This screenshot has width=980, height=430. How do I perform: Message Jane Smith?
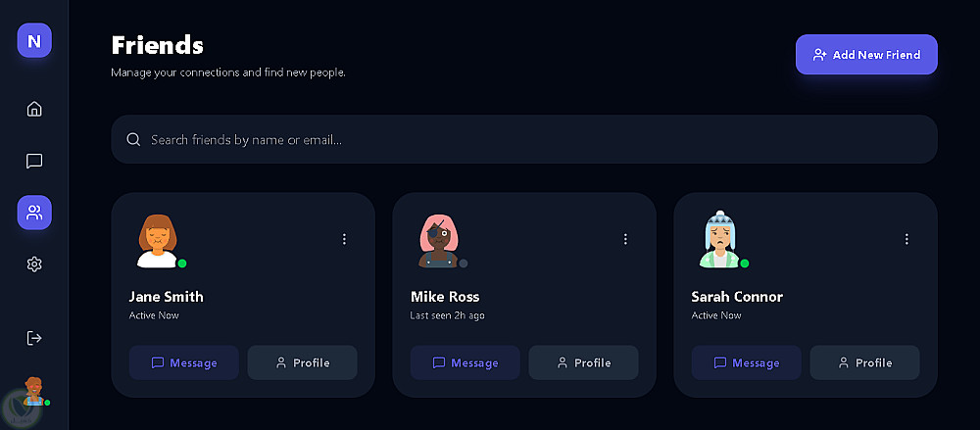click(184, 362)
